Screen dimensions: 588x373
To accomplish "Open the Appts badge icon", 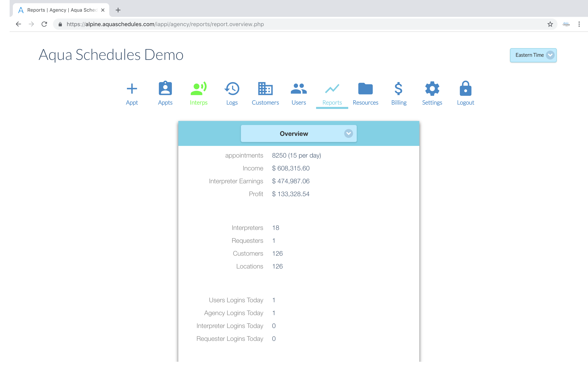I will (165, 88).
